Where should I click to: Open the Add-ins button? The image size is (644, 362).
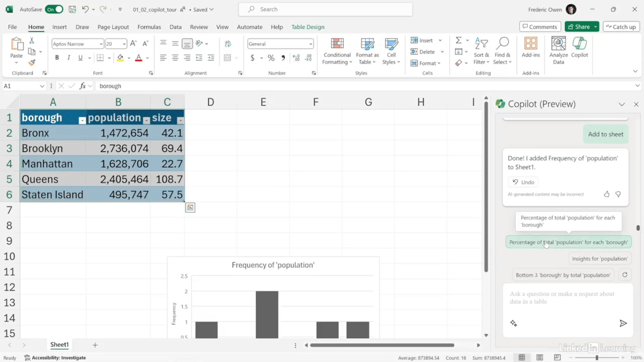click(x=531, y=48)
